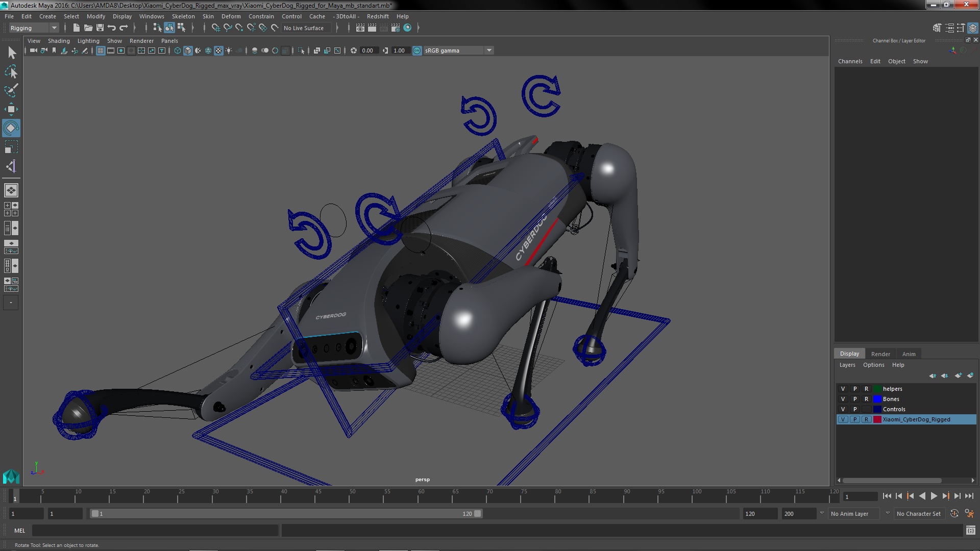This screenshot has width=980, height=551.
Task: Switch to four view layout
Action: (x=11, y=209)
